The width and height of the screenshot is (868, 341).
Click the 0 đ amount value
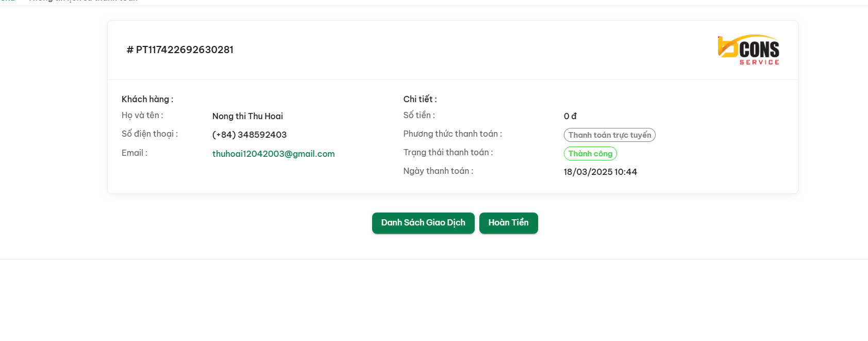pos(570,116)
